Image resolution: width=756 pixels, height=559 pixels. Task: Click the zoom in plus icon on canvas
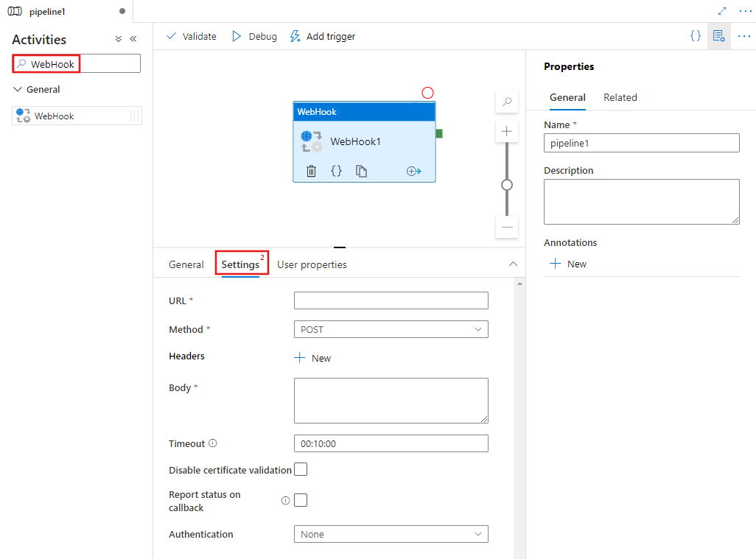pos(506,130)
